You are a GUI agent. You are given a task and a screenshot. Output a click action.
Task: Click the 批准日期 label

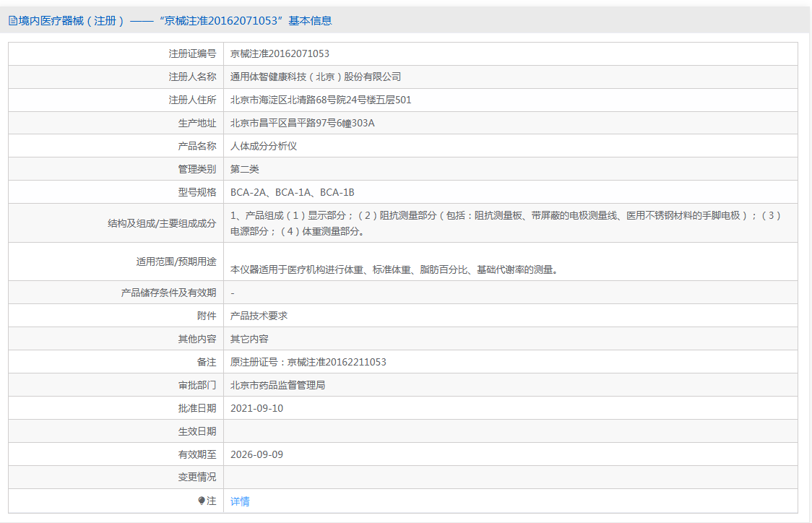coord(196,409)
